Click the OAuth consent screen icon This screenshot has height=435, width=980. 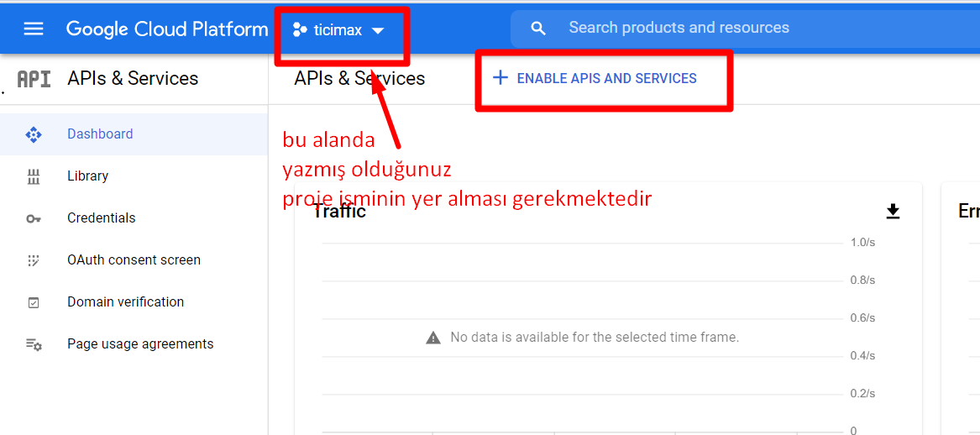point(33,260)
